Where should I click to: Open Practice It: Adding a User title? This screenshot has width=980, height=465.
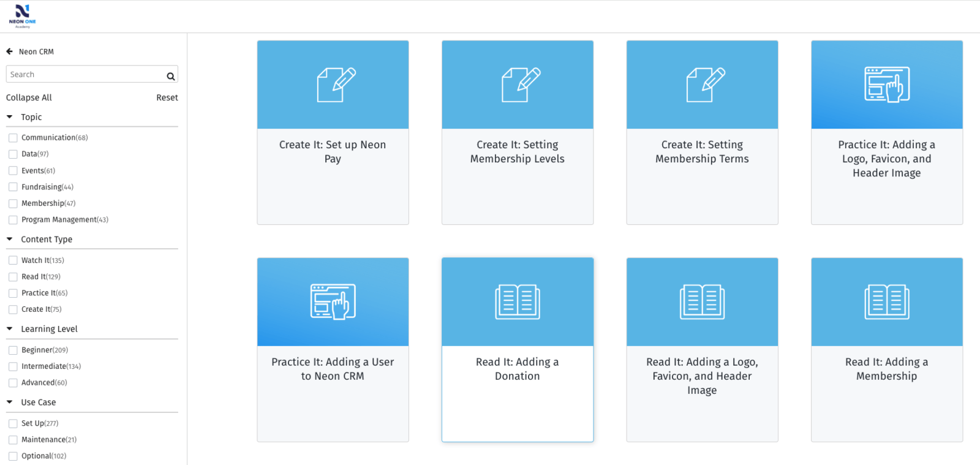tap(333, 369)
